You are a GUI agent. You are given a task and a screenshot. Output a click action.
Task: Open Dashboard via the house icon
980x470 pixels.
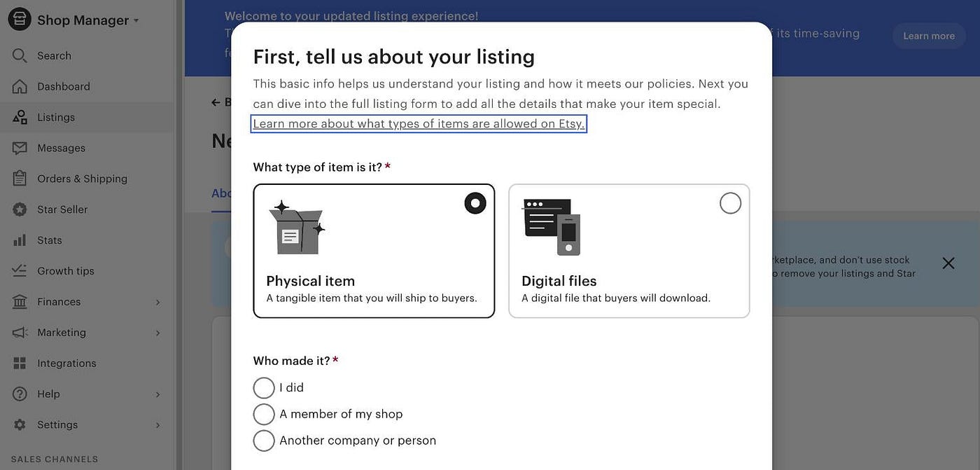pyautogui.click(x=20, y=86)
